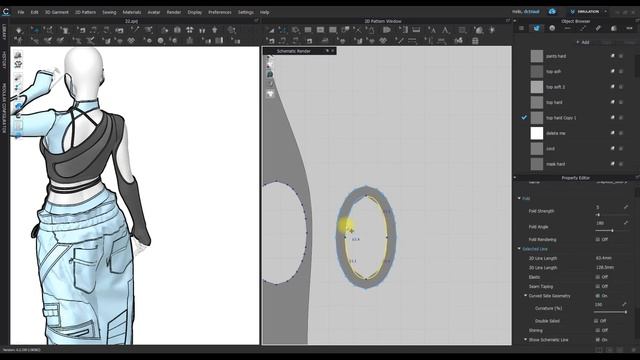Click edit pencil icon beside Curvature value
The height and width of the screenshot is (360, 640).
coord(624,304)
